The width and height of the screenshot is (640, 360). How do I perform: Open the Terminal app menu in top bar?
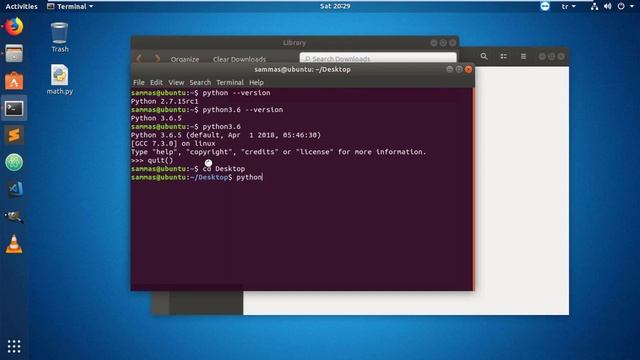point(70,6)
